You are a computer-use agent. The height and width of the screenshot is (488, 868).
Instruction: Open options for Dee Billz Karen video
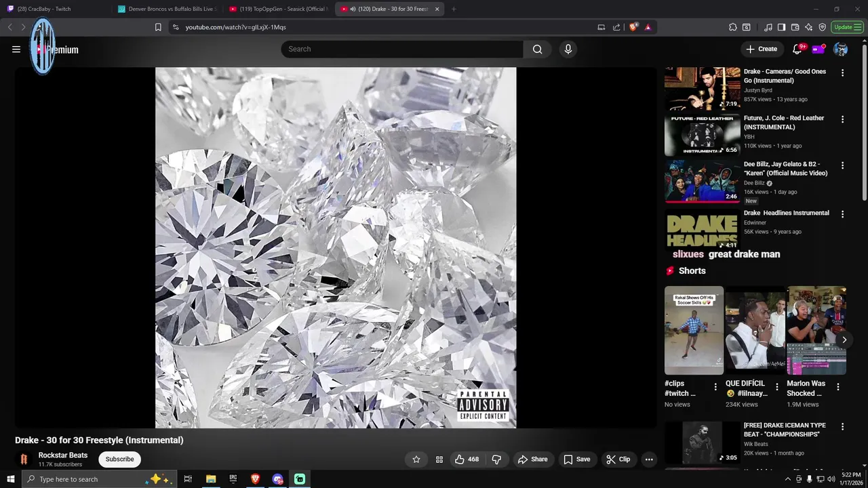coord(843,165)
